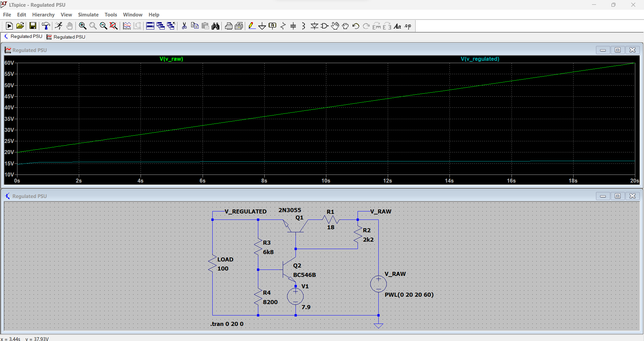This screenshot has width=644, height=341.
Task: Halt simulation using hand stop icon
Action: (x=69, y=26)
